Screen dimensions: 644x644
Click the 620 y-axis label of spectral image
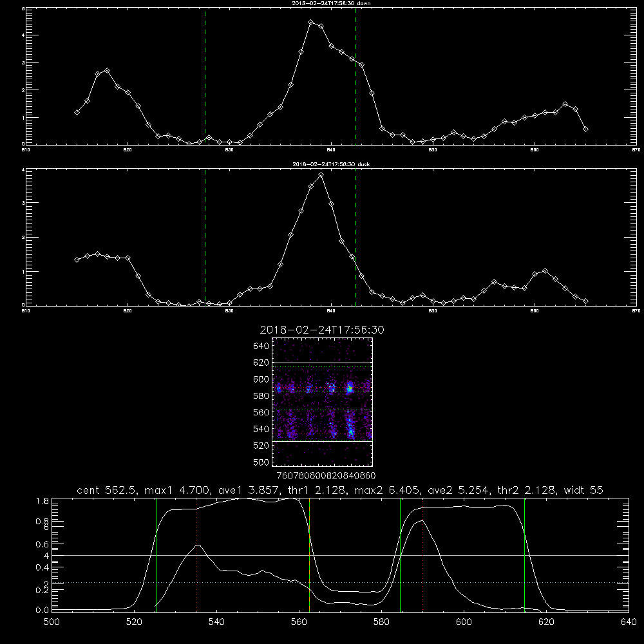261,363
